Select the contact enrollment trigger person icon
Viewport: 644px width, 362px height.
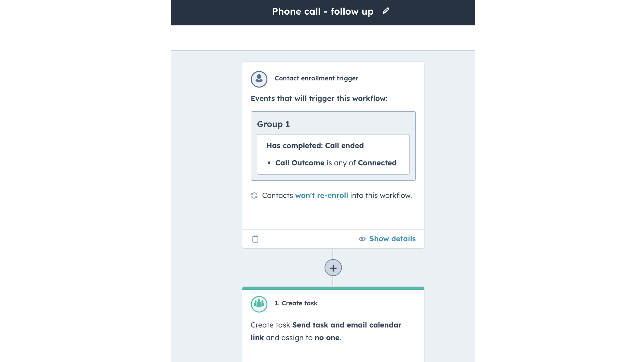coord(259,79)
